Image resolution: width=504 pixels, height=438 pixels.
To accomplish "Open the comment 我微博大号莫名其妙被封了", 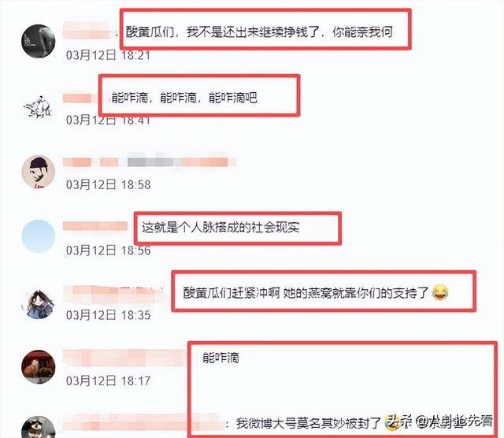I will tap(309, 423).
